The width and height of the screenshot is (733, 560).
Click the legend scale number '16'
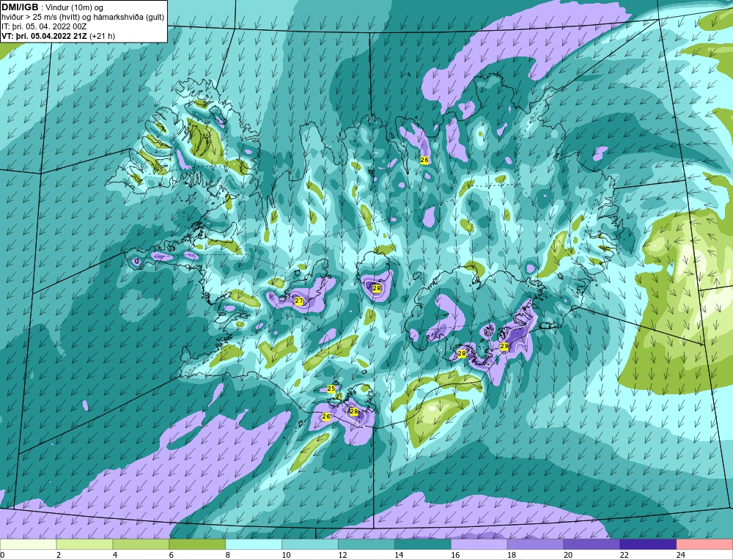(x=455, y=555)
